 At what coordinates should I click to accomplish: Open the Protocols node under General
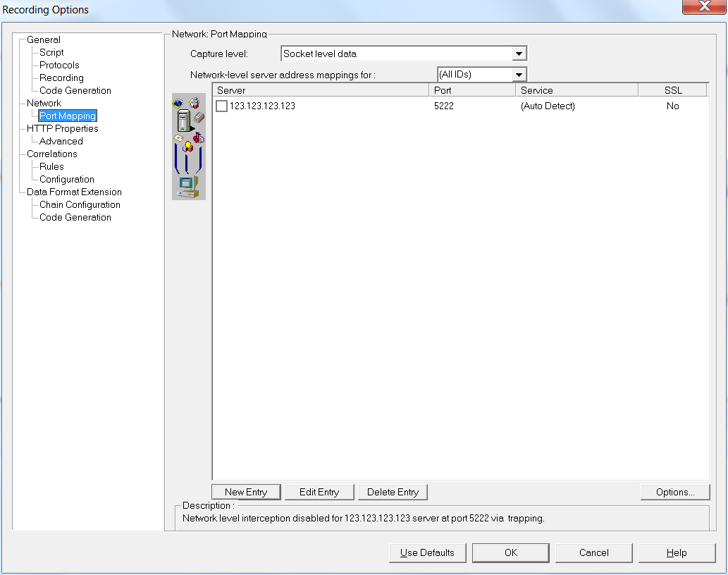pyautogui.click(x=59, y=66)
